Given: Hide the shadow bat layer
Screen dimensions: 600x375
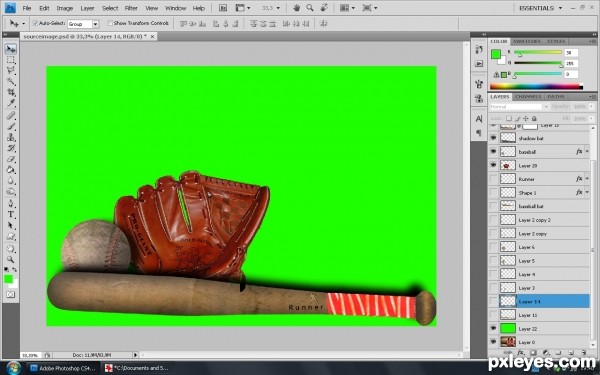Looking at the screenshot, I should point(494,138).
